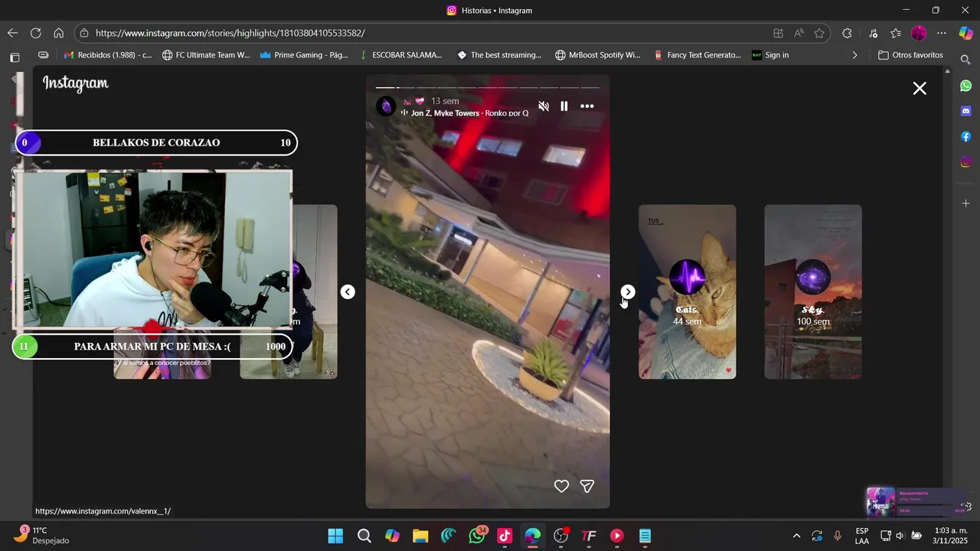Open the taskbar clock and date
The image size is (980, 551).
951,536
